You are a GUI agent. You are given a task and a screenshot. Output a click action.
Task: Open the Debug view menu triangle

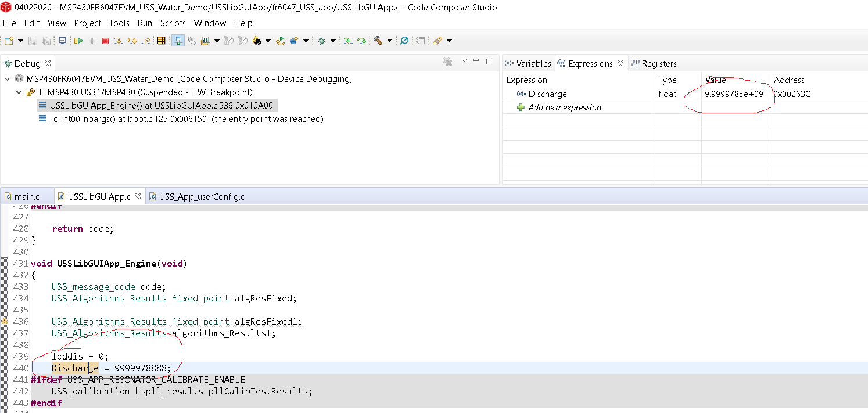[x=464, y=60]
